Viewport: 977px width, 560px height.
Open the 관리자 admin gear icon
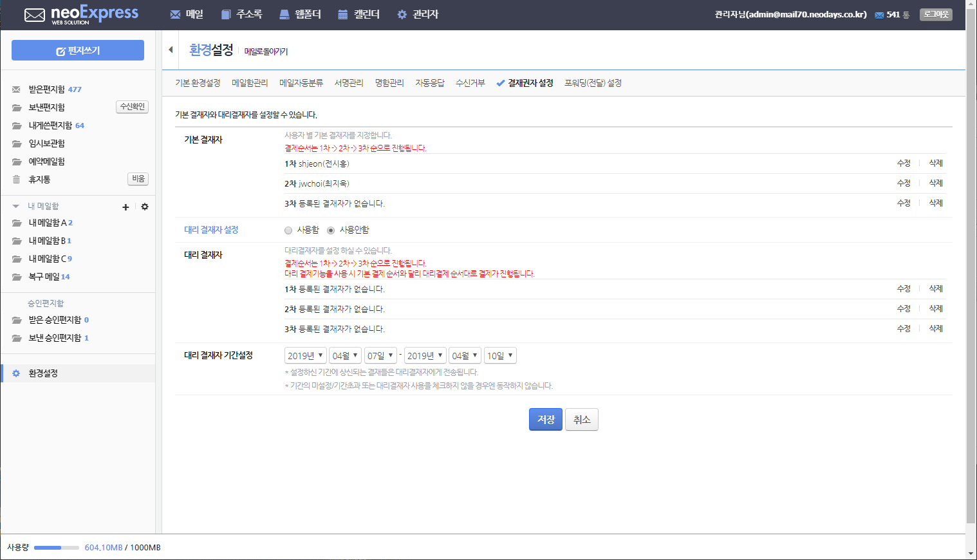tap(402, 14)
